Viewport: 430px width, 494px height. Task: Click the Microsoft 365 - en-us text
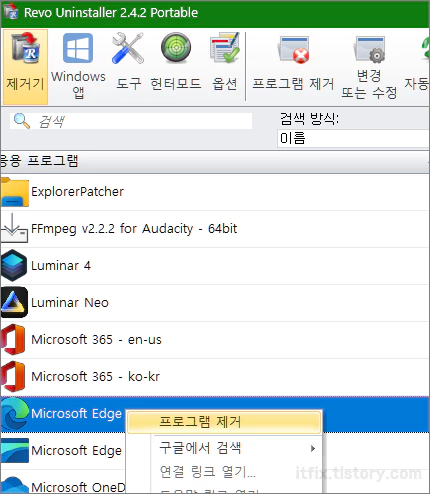(96, 340)
